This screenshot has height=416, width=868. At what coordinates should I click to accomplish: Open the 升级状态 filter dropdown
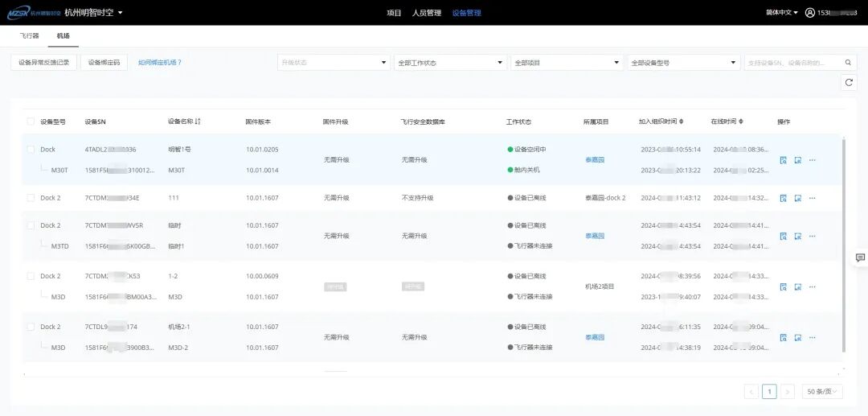[334, 63]
